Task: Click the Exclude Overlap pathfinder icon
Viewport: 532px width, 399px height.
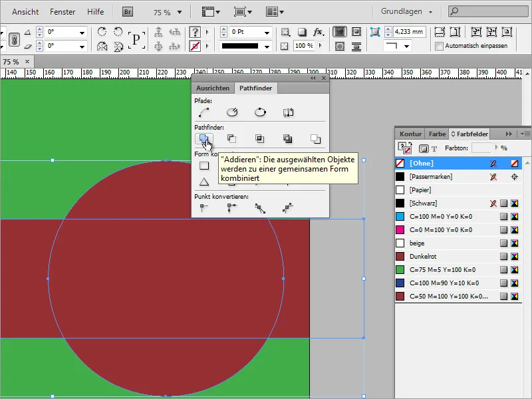Action: click(x=288, y=138)
